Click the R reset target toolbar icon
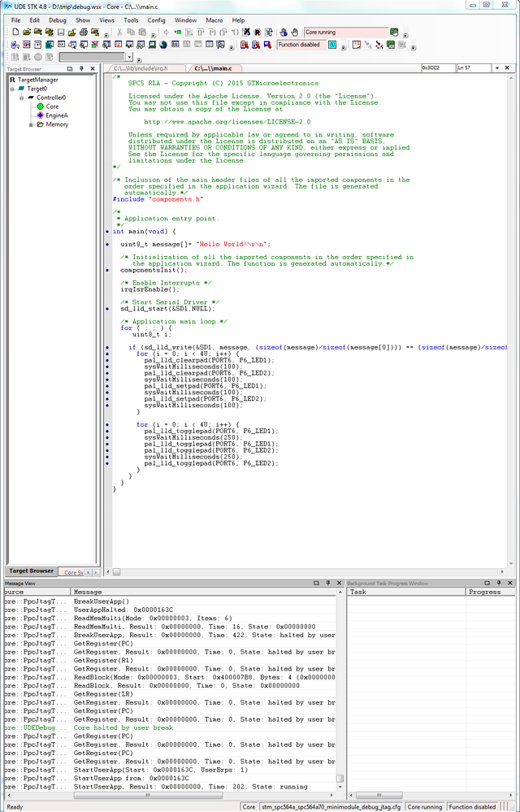 [x=257, y=33]
